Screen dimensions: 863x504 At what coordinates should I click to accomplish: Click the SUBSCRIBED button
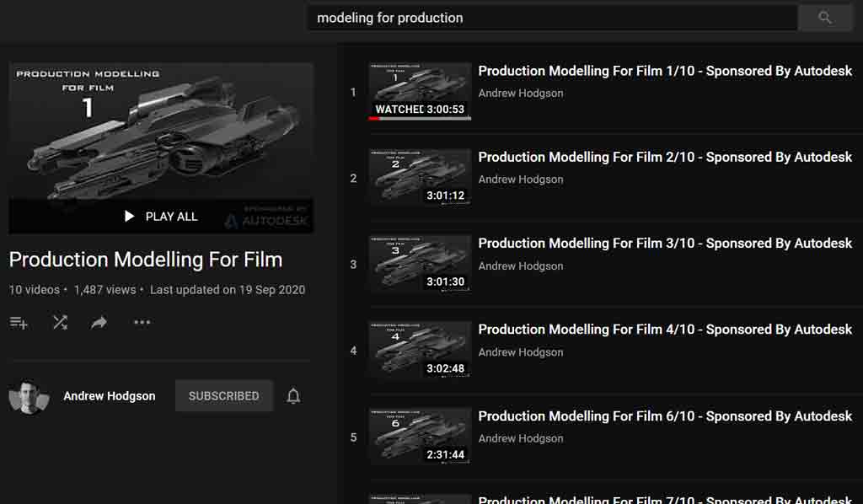[x=224, y=395]
